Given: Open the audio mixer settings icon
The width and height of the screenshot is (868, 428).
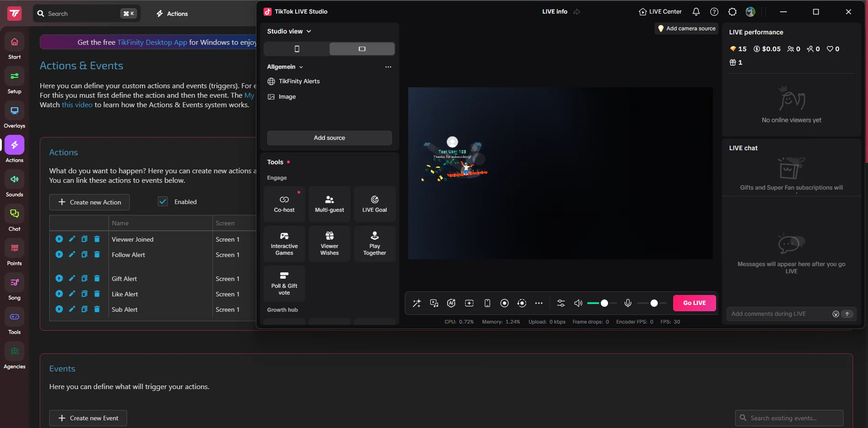Looking at the screenshot, I should click(x=561, y=303).
